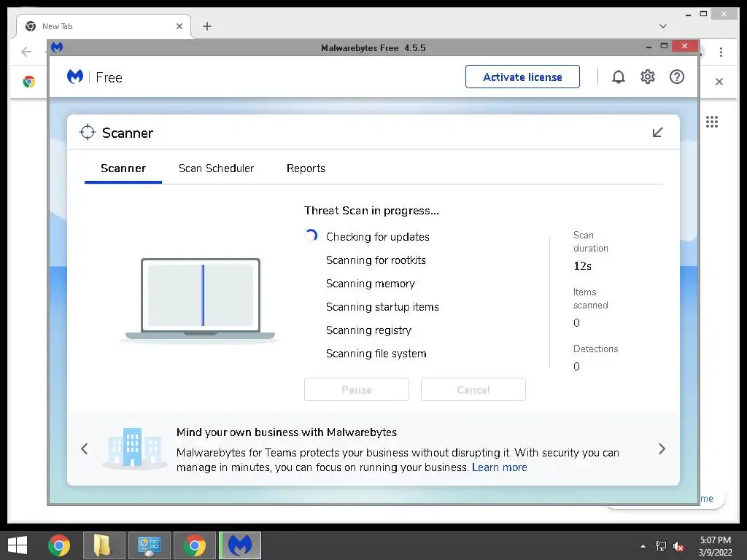Click the Scanner crosshair icon

coord(88,133)
